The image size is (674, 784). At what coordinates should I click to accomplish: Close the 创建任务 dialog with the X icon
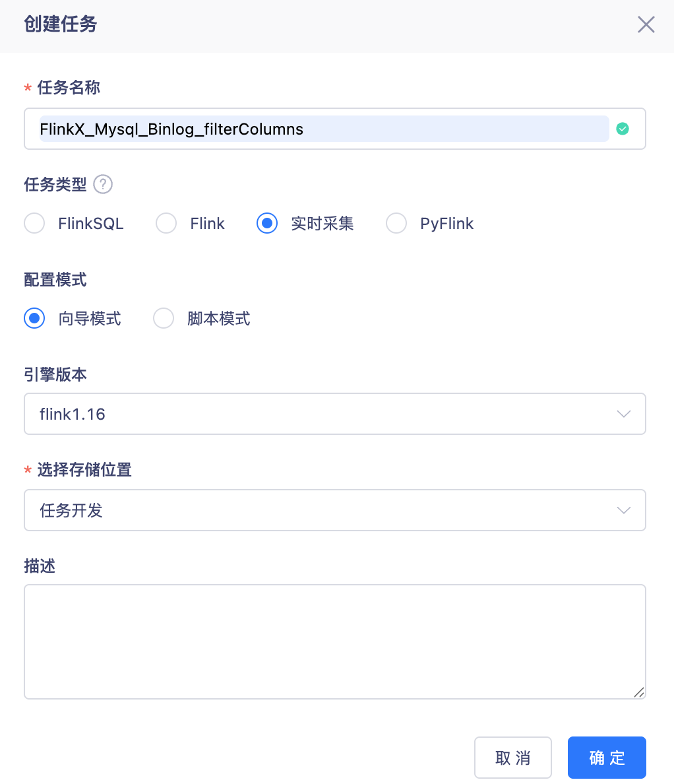click(646, 24)
